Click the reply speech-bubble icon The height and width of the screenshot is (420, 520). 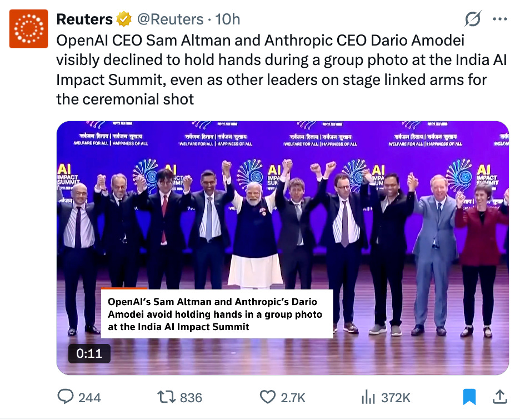(x=66, y=397)
